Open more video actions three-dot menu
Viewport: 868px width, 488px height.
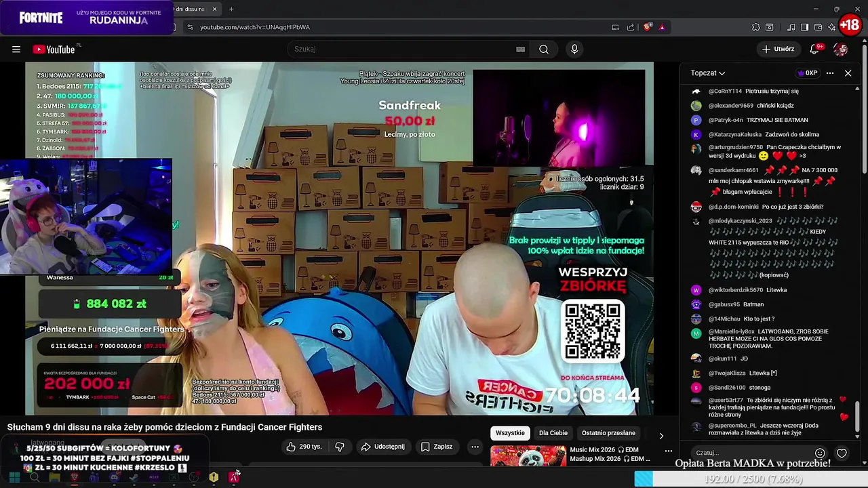pyautogui.click(x=475, y=447)
